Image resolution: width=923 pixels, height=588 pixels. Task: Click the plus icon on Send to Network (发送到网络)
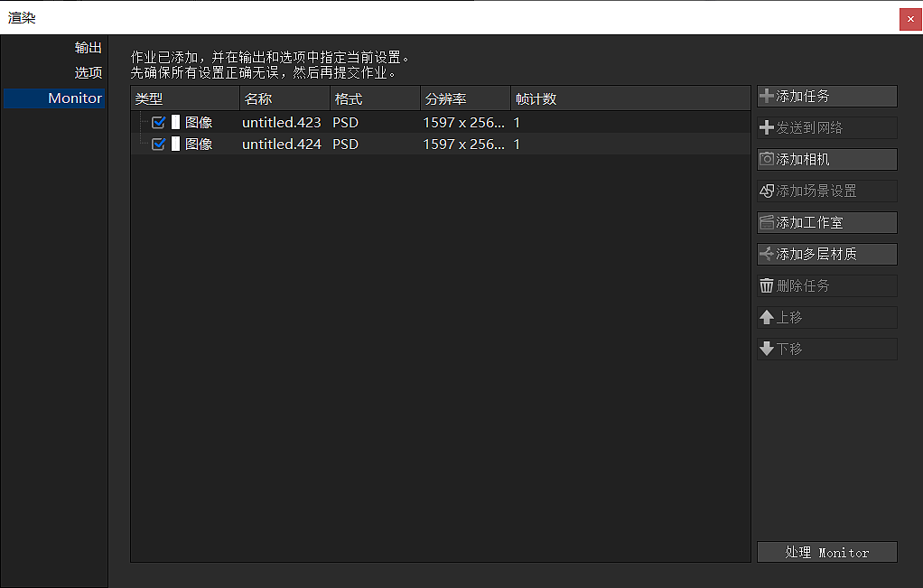point(766,127)
